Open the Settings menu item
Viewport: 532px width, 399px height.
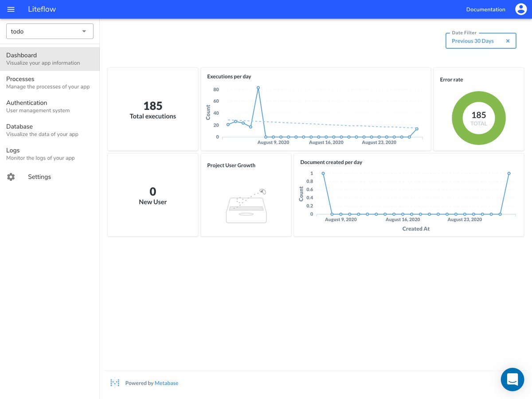point(50,177)
